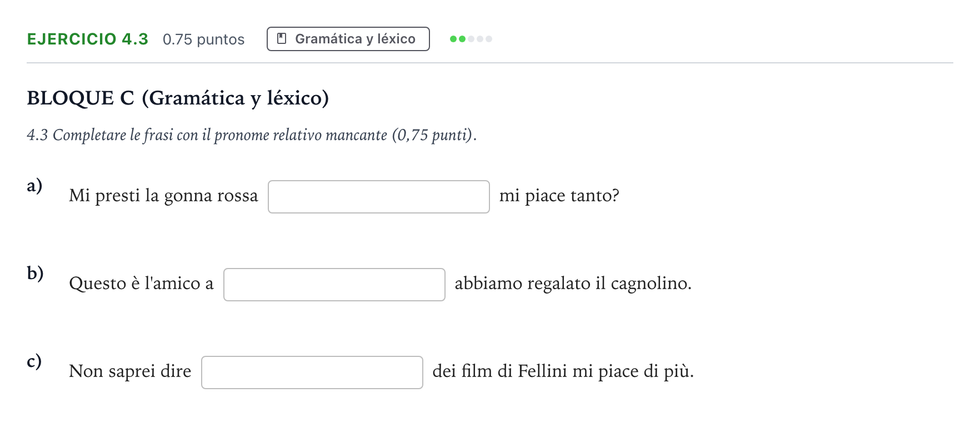Viewport: 980px width, 447px height.
Task: Click instruction '4.3 Completare le frasi' text
Action: click(252, 135)
